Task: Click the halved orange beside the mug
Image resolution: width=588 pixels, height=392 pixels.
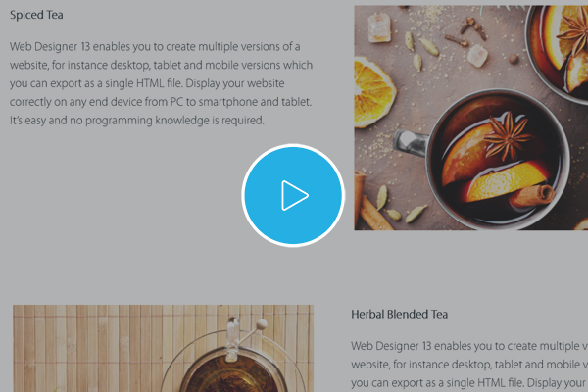Action: (374, 92)
